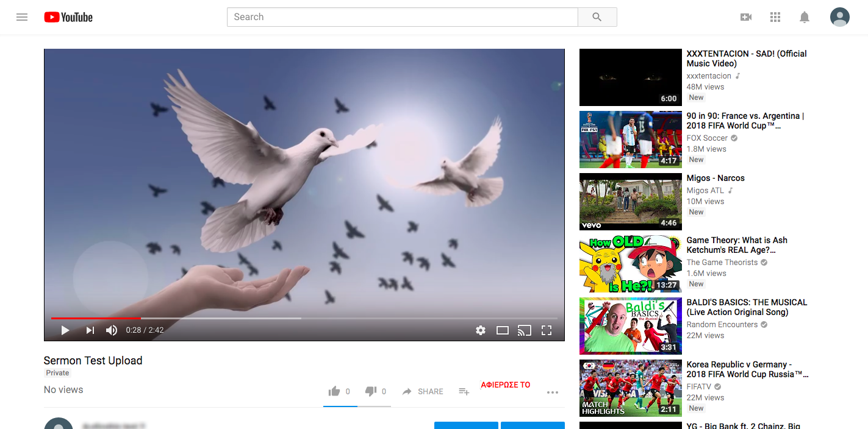Click the red ΑΦΙΕΡΩΣΕ ΤΟ text
868x429 pixels.
coord(506,385)
